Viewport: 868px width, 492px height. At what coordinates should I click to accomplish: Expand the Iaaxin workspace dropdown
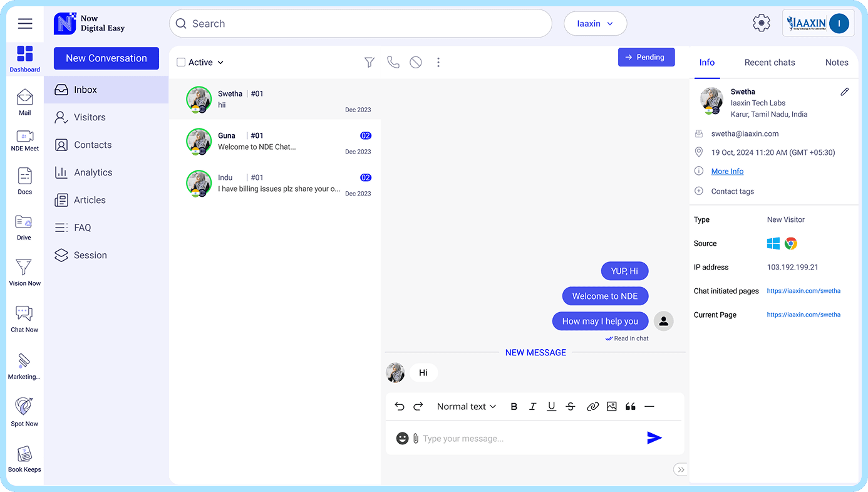595,24
